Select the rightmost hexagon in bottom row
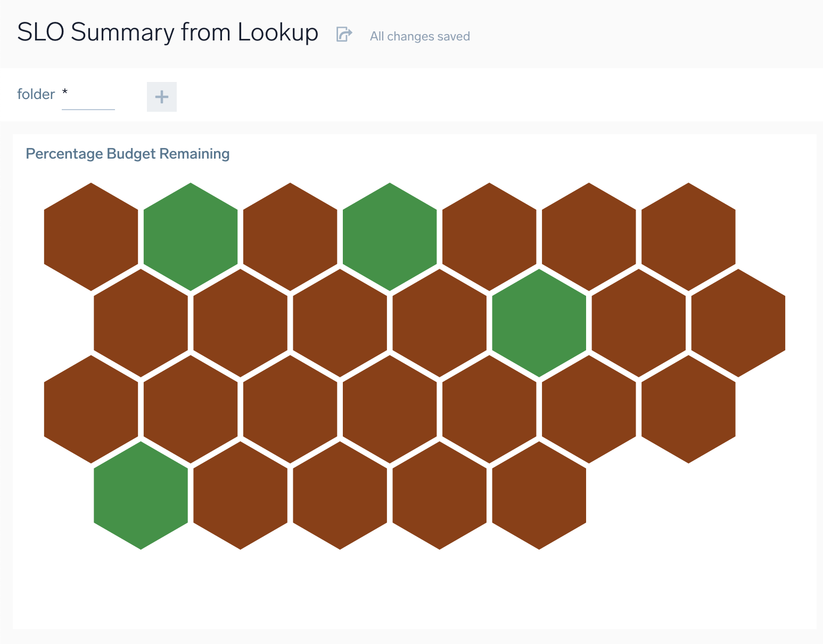This screenshot has height=644, width=823. pyautogui.click(x=539, y=496)
